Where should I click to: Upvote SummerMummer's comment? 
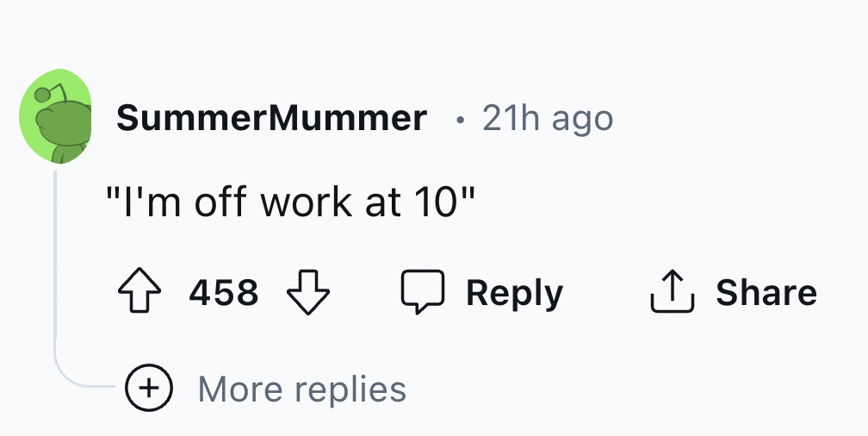pyautogui.click(x=139, y=294)
